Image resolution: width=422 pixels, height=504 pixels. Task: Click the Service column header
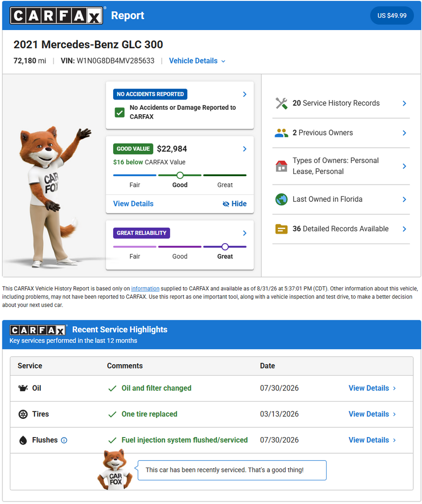click(30, 366)
